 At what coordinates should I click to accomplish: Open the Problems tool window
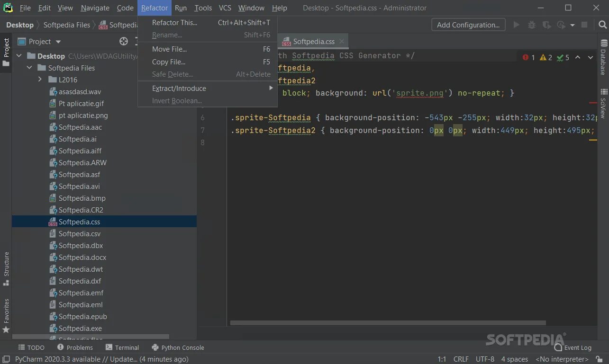pyautogui.click(x=75, y=347)
